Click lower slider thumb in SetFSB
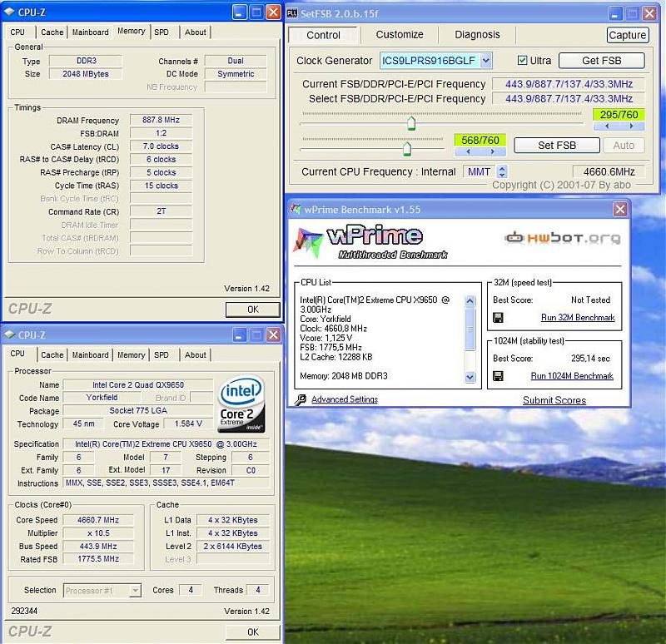This screenshot has height=644, width=666. point(407,149)
